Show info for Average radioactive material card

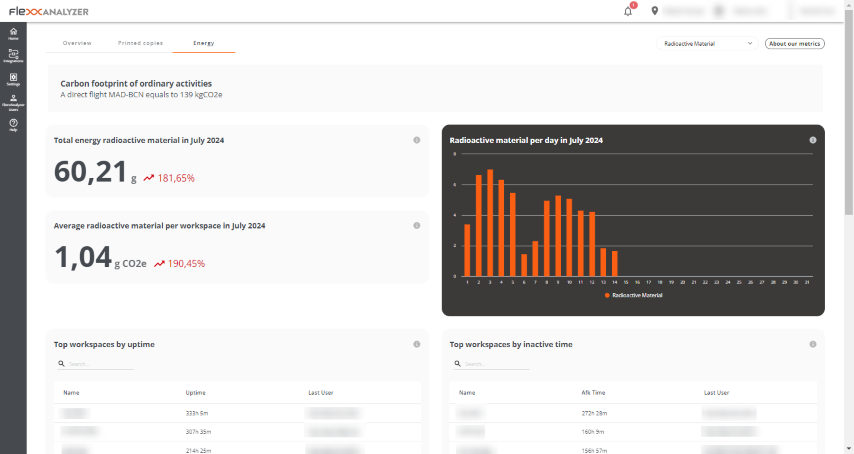(x=417, y=225)
